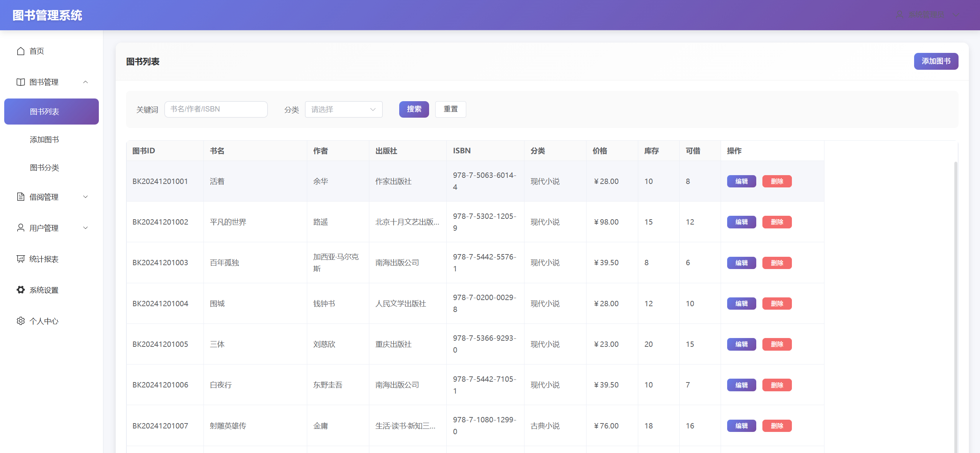Screen dimensions: 980x453
Task: Click the 系统管理员 username in header
Action: click(926, 15)
